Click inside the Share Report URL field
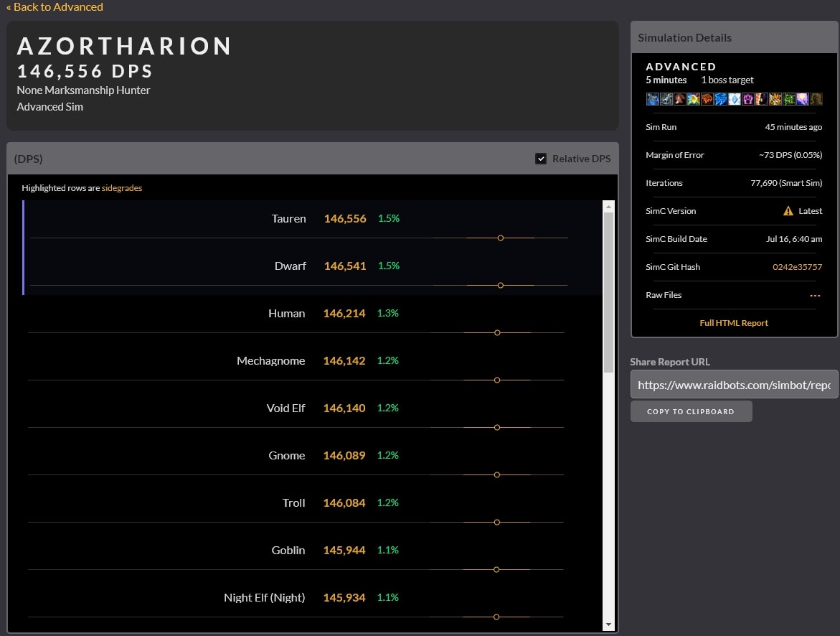 (733, 385)
